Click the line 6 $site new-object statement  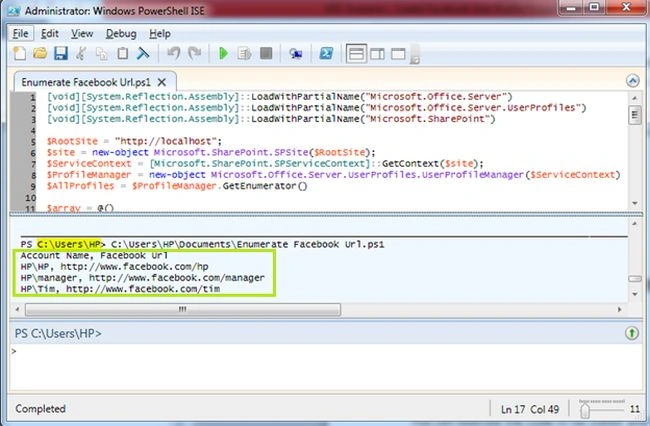(x=211, y=152)
